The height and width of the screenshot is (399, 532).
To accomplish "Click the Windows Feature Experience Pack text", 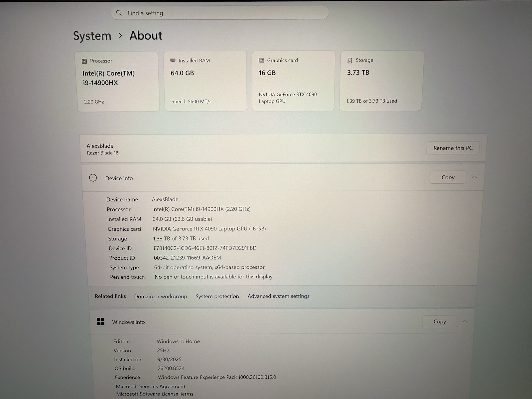I will [217, 377].
